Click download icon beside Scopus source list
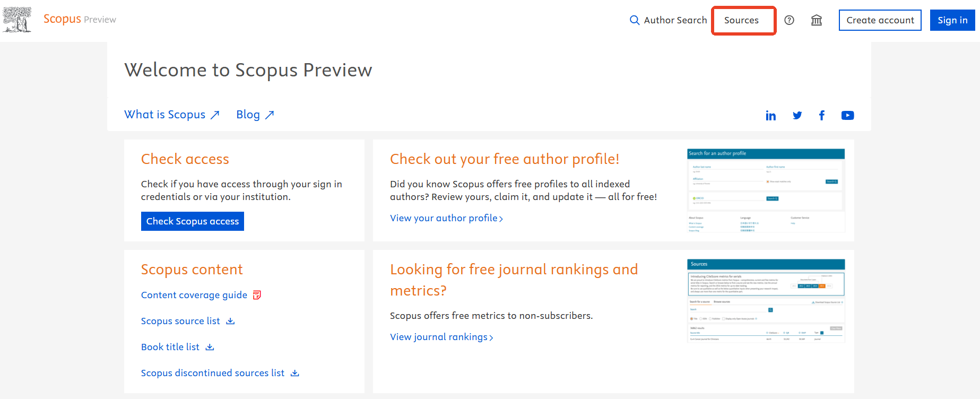 (x=230, y=321)
